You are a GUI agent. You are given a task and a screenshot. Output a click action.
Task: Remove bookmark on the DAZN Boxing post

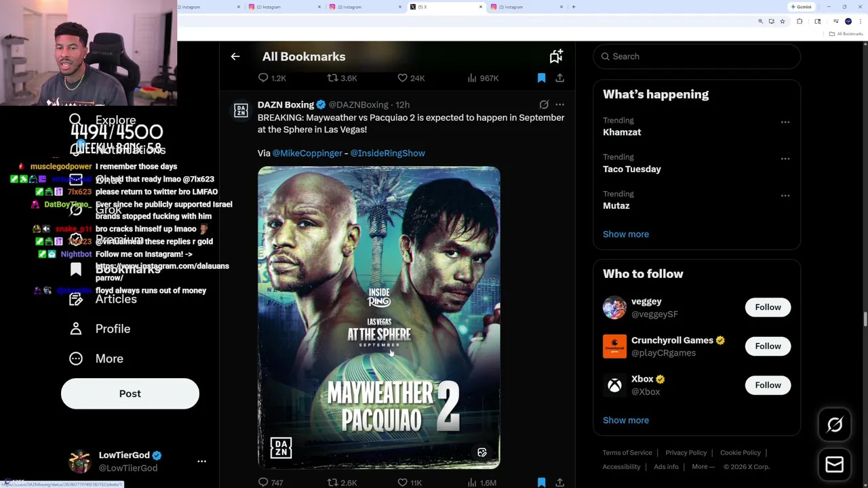(541, 483)
